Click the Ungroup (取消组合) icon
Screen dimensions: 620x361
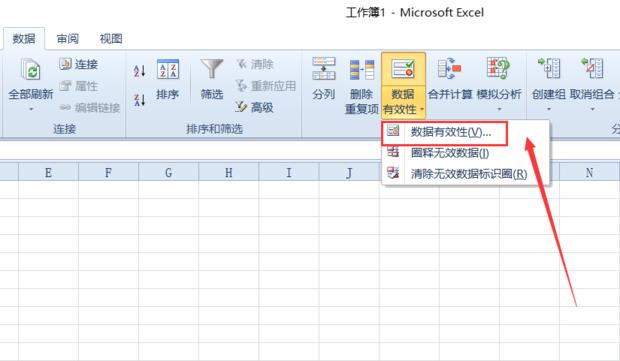click(592, 68)
